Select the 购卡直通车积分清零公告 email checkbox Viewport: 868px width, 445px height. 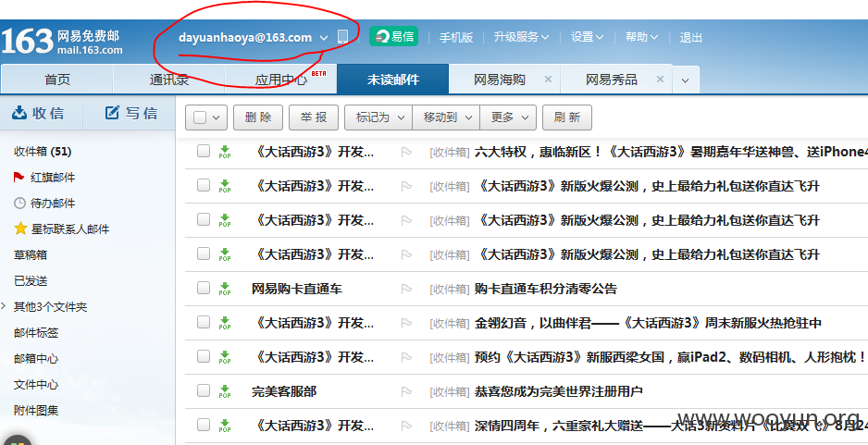204,287
